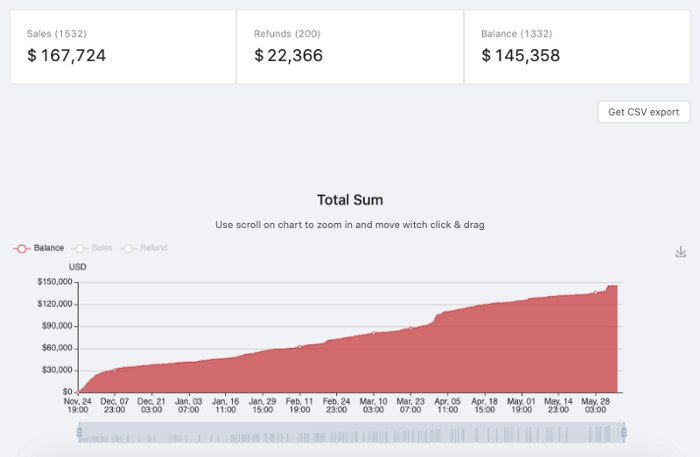Click the $167,724 sales total
The height and width of the screenshot is (457, 700).
click(66, 56)
